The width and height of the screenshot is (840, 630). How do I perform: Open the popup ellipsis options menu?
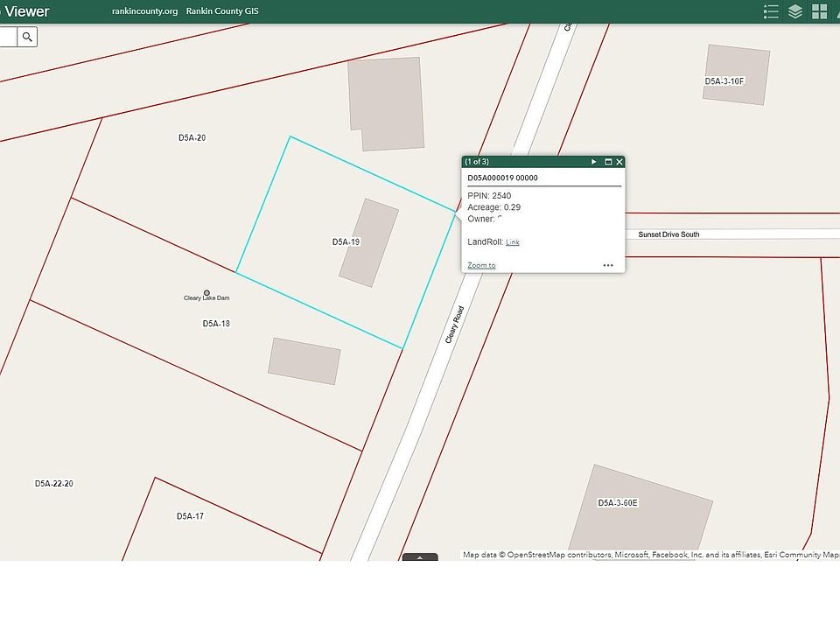[608, 265]
